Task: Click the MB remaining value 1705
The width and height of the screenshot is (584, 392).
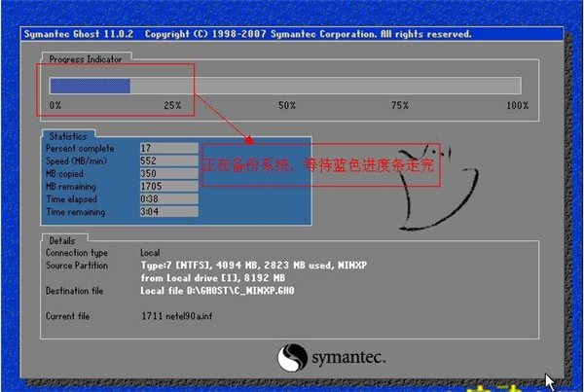Action: pos(169,186)
